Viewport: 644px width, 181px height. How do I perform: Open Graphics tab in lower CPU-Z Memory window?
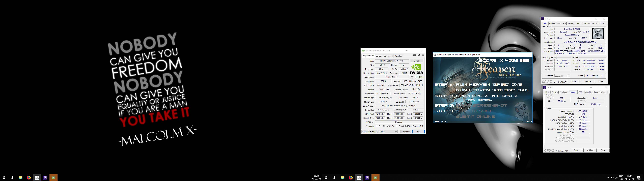[588, 92]
